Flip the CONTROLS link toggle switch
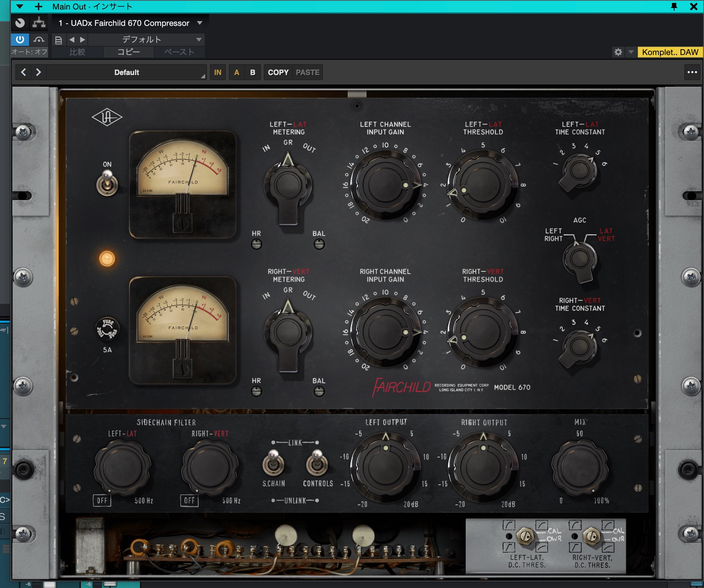 pyautogui.click(x=317, y=463)
